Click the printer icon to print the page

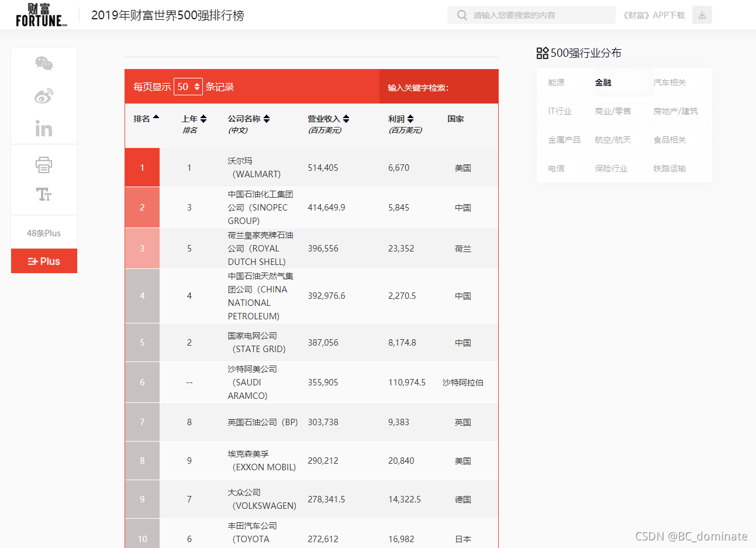tap(44, 165)
